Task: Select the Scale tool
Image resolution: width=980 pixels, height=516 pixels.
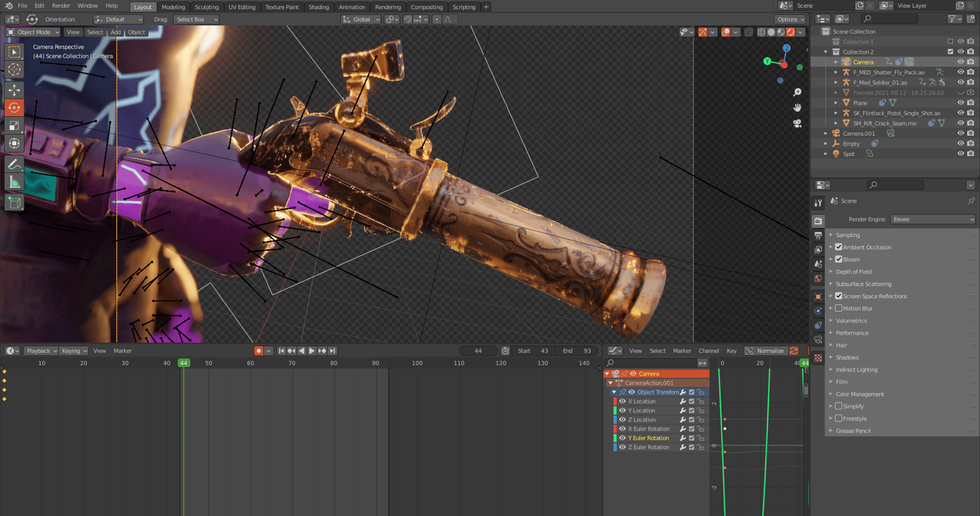Action: click(14, 125)
